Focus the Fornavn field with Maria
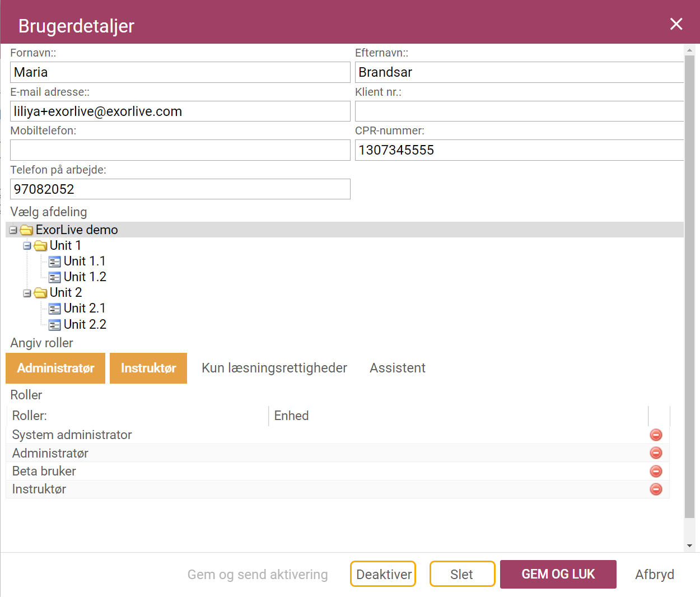This screenshot has width=700, height=597. pos(180,72)
